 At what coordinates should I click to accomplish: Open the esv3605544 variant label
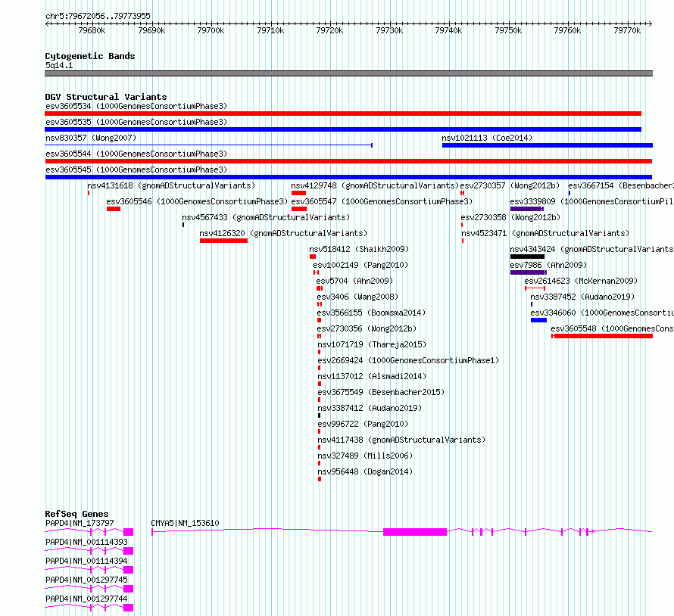(136, 154)
